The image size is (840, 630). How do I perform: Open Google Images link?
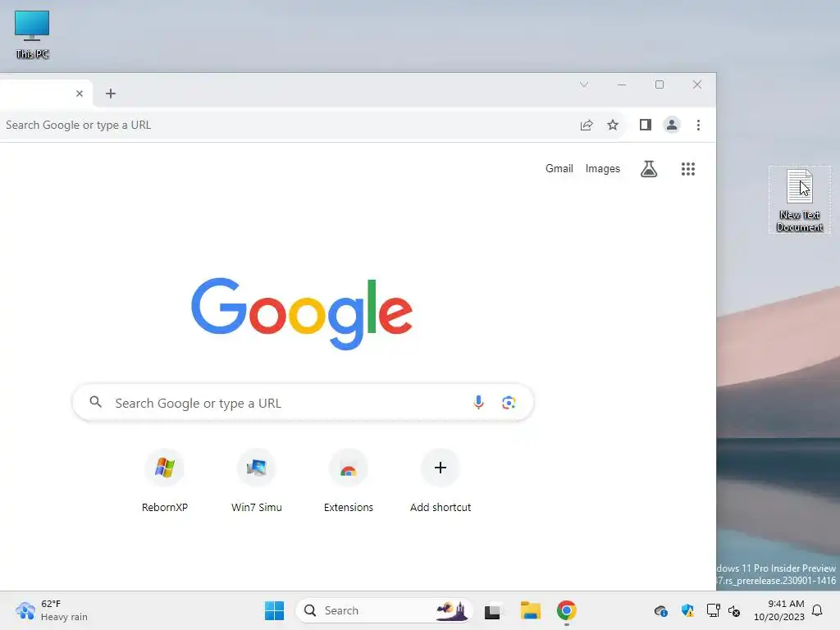click(603, 168)
